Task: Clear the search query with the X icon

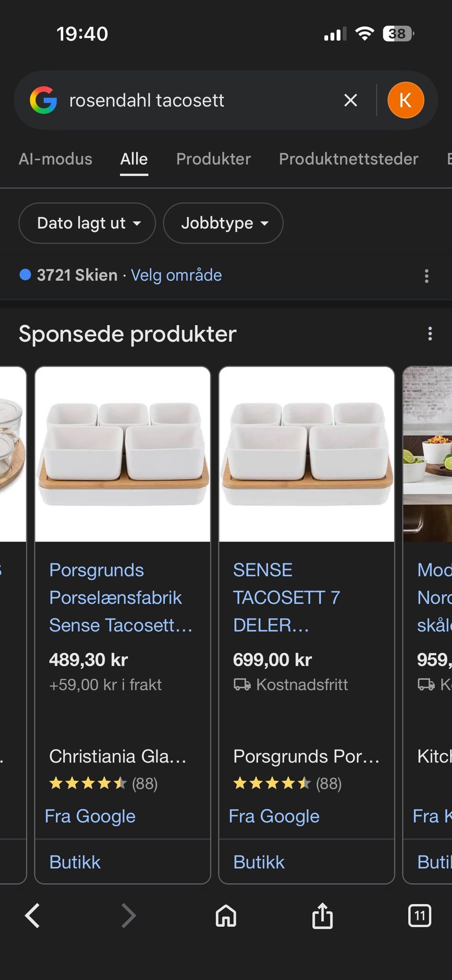Action: [x=350, y=100]
